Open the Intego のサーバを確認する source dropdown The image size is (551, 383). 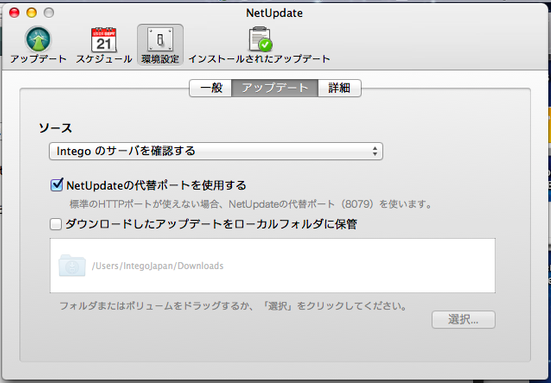pos(216,151)
